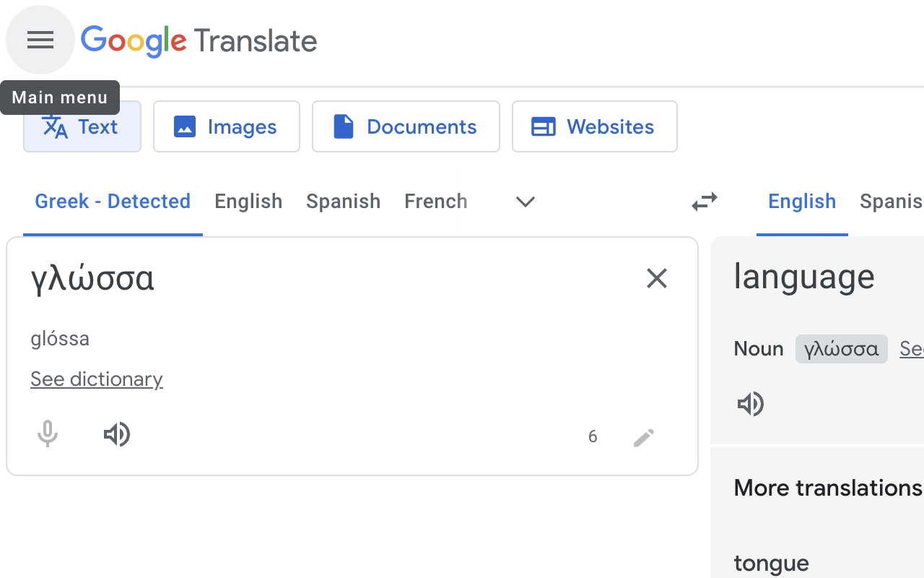The height and width of the screenshot is (578, 924).
Task: Click the translated word language
Action: click(x=804, y=277)
